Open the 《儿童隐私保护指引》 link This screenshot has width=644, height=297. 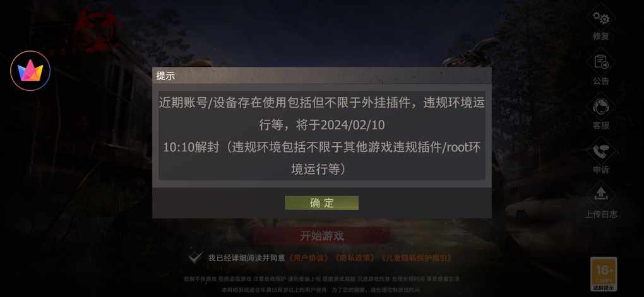[416, 258]
